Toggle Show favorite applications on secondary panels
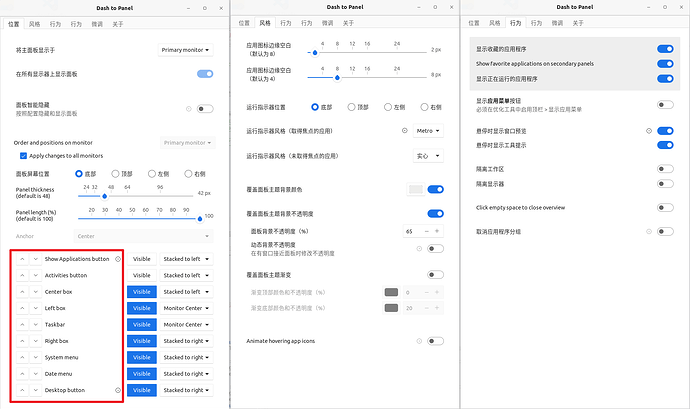This screenshot has height=409, width=690. pos(665,64)
